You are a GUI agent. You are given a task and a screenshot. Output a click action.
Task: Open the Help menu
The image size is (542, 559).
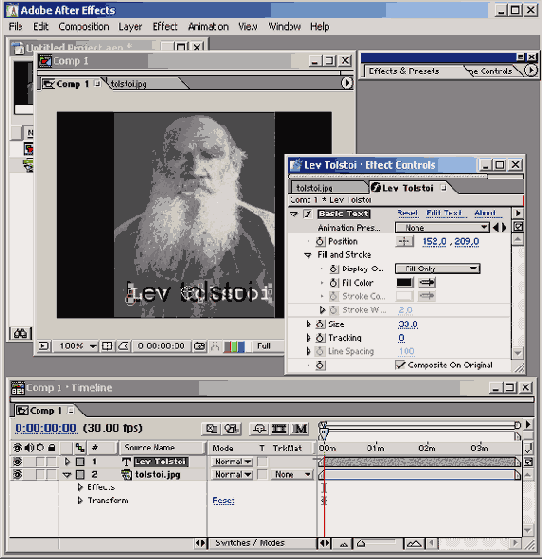[x=319, y=27]
